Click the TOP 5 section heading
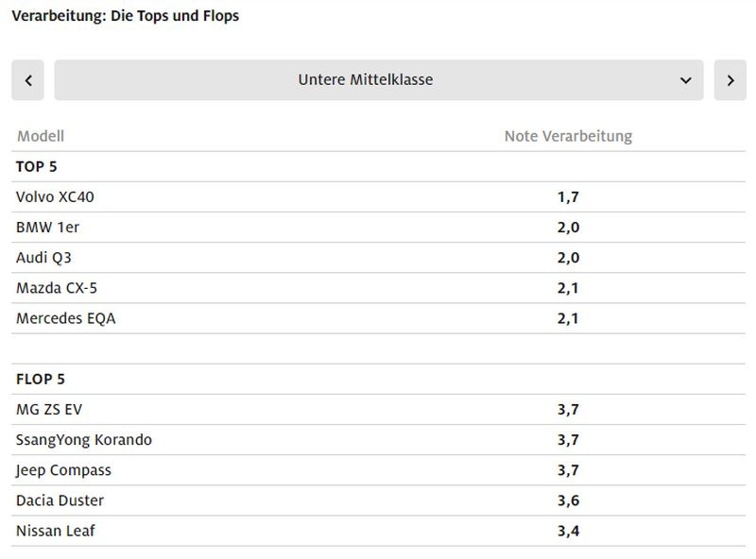Image resolution: width=756 pixels, height=559 pixels. [36, 167]
